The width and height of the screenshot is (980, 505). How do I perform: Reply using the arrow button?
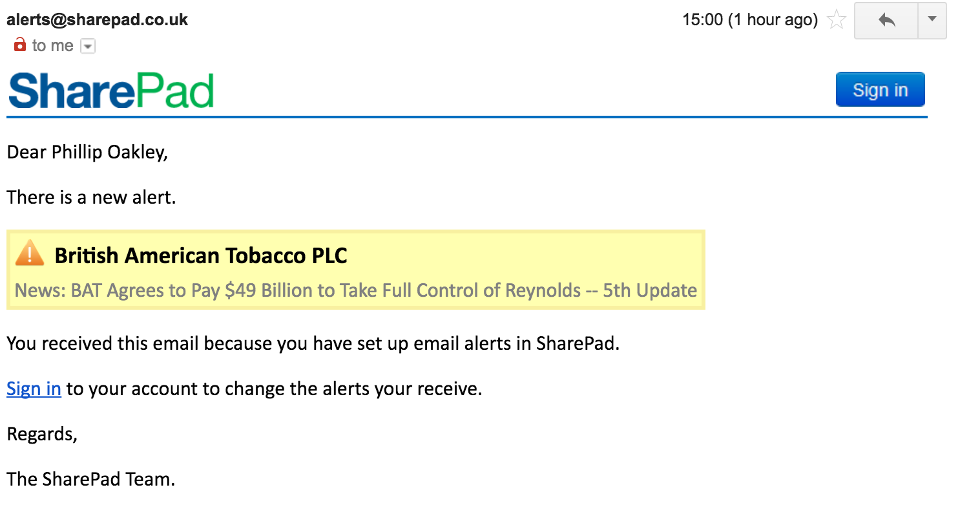[x=886, y=21]
